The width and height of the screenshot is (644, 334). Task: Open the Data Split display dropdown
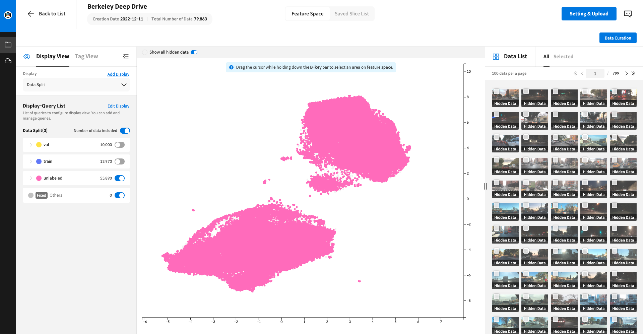pos(76,85)
